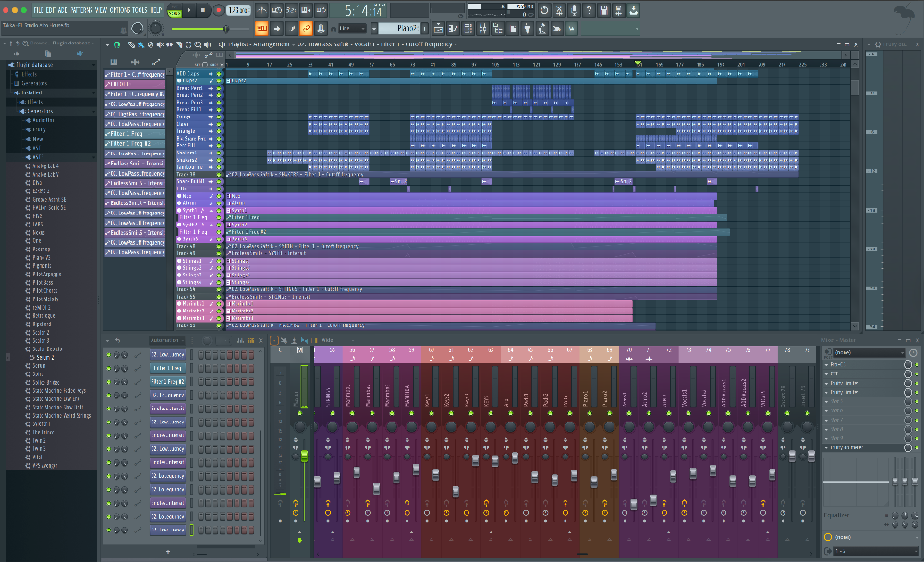The width and height of the screenshot is (924, 562).
Task: Open the TOOLS menu
Action: coord(140,10)
